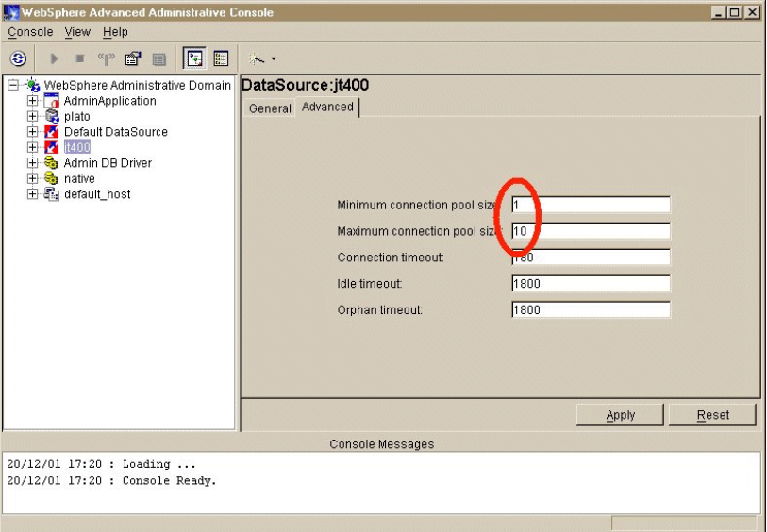Maximize the Administrative Console window
This screenshot has width=767, height=532.
point(735,11)
